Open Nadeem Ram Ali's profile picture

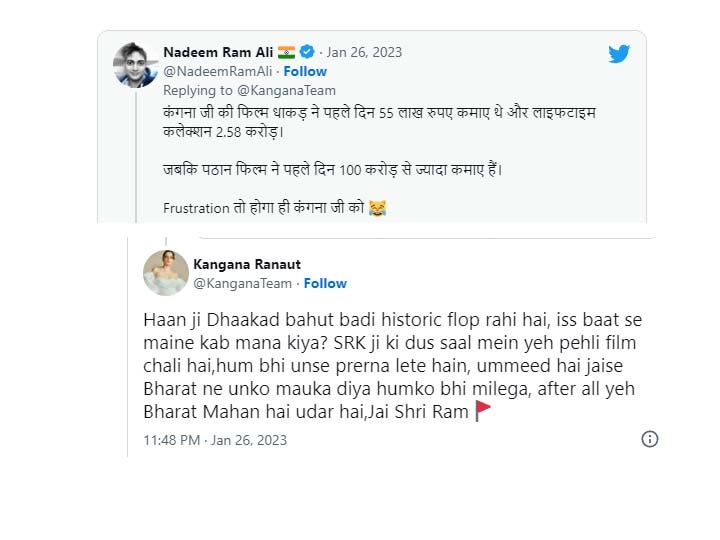[x=136, y=65]
